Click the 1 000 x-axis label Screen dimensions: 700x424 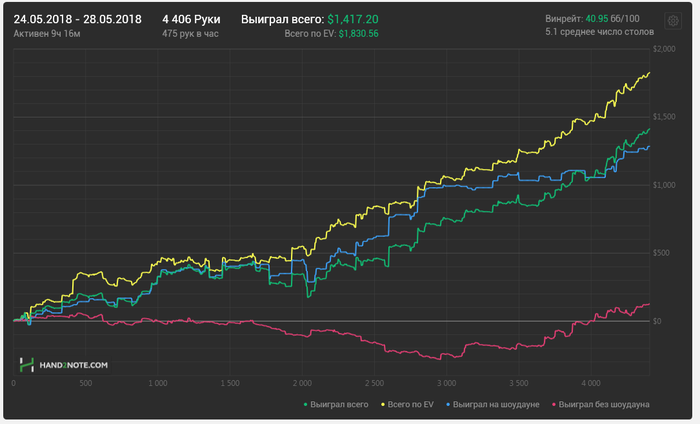(158, 383)
